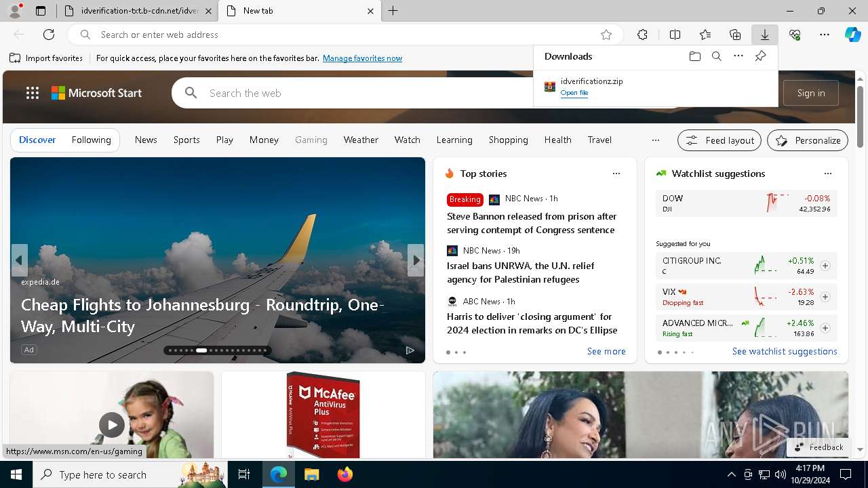Open the Sports category
The height and width of the screenshot is (488, 868).
pos(186,140)
